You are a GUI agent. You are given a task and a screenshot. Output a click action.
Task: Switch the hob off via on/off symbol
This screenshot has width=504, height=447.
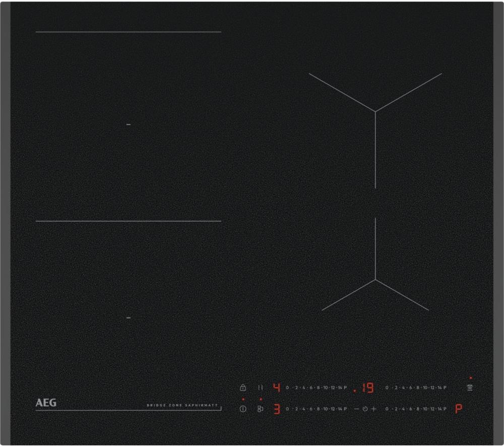pyautogui.click(x=243, y=408)
